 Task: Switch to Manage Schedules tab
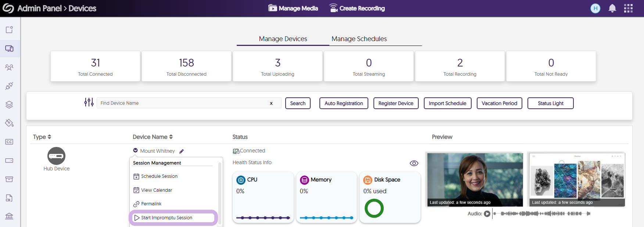[x=359, y=39]
